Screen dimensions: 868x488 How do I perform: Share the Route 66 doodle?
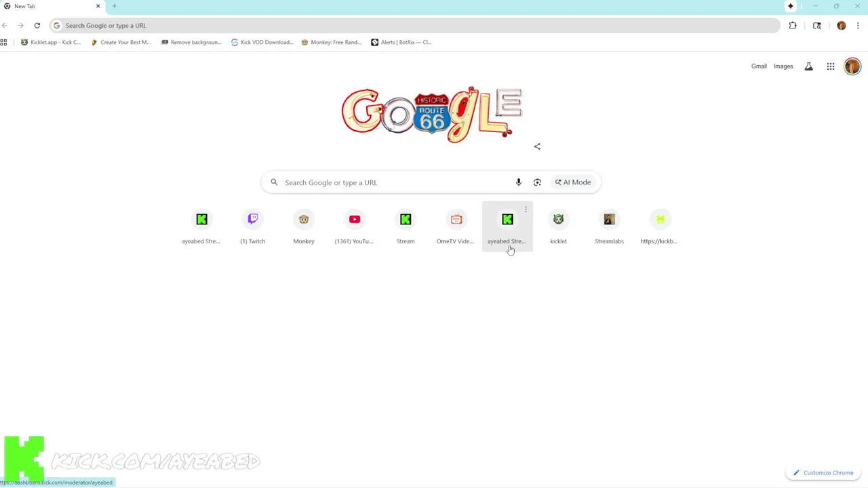tap(537, 146)
